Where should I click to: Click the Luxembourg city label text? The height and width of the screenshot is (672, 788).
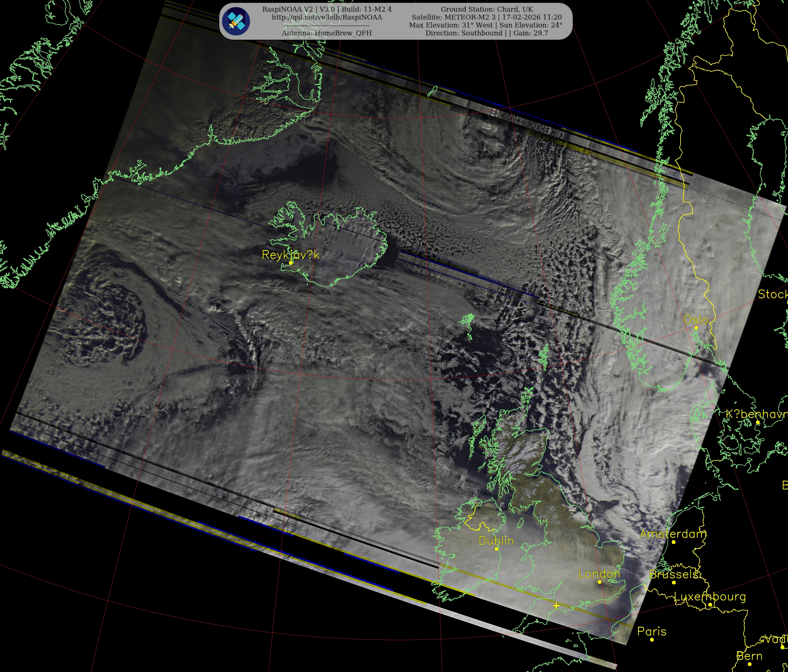[x=710, y=596]
